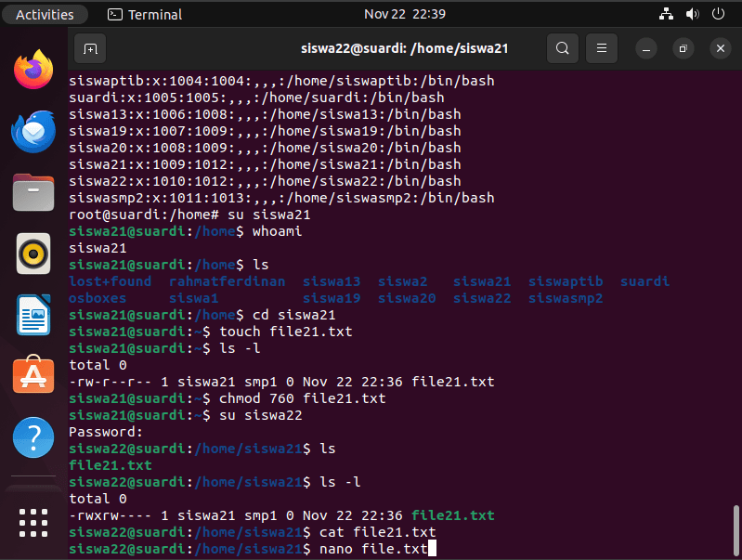Click the 'siswaptib' directory name in ls output

[566, 281]
